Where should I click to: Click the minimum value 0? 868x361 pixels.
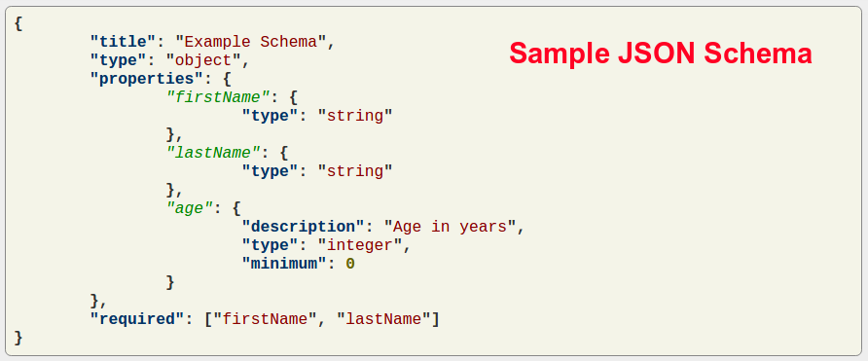click(x=350, y=264)
